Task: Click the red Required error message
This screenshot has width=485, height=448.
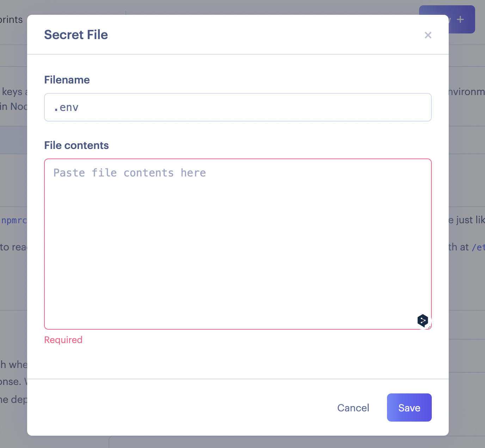Action: click(63, 340)
